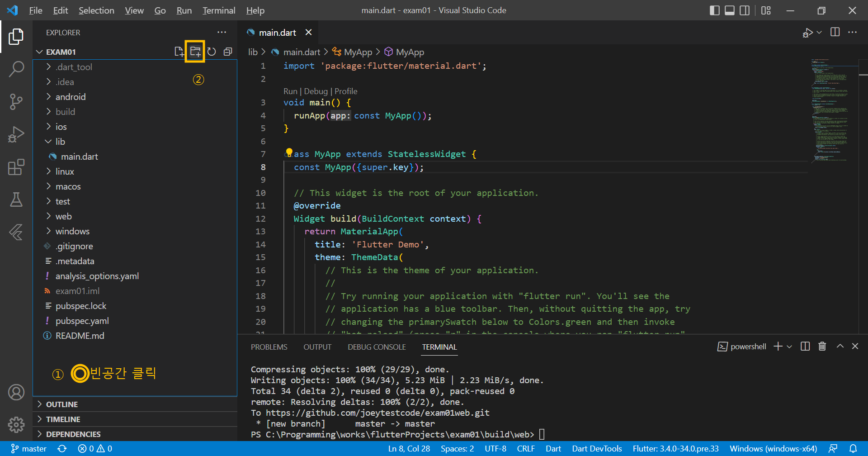Click the sync changes icon in status bar

(62, 449)
